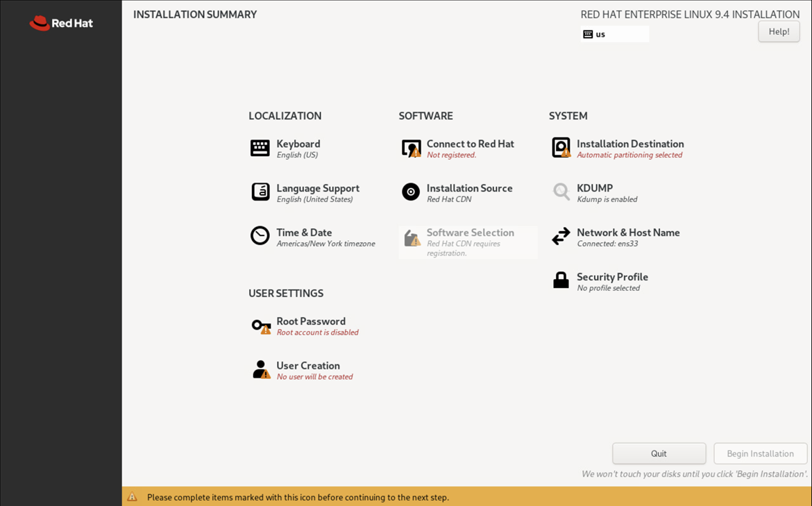Click the Language Support icon
This screenshot has height=506, width=812.
[x=260, y=192]
